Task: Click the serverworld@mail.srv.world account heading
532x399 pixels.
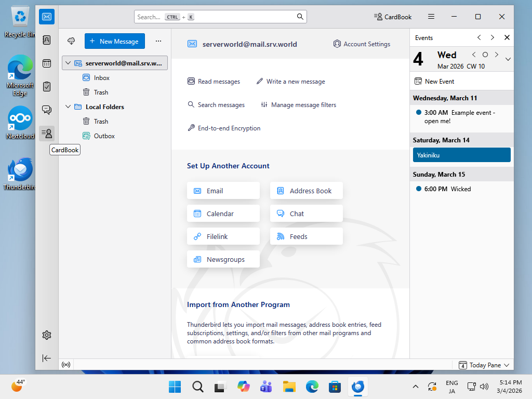Action: coord(249,44)
